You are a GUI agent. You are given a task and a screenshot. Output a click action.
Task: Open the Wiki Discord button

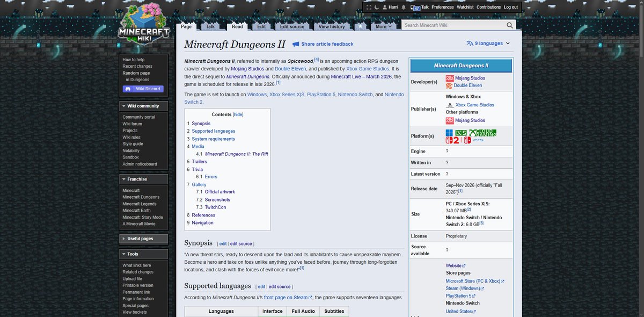click(x=142, y=89)
